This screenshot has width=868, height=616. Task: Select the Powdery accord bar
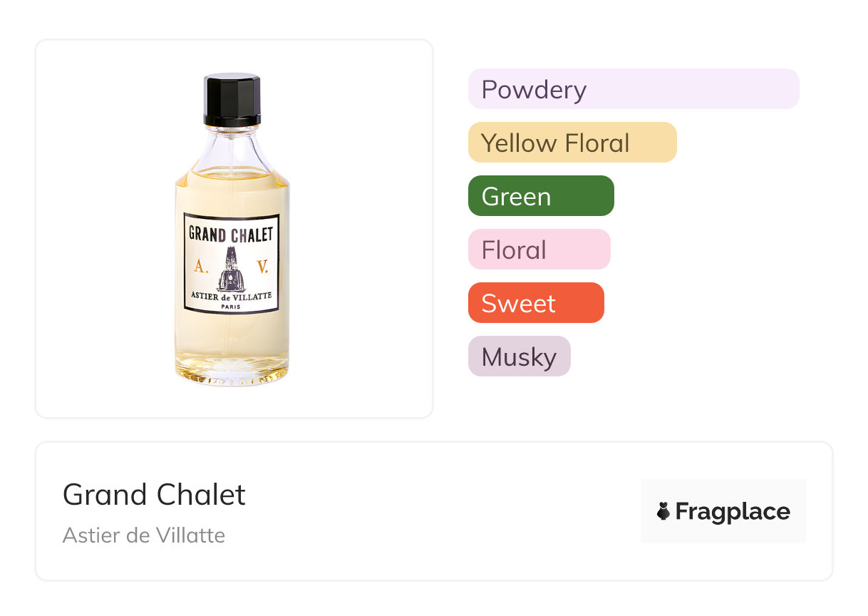634,89
